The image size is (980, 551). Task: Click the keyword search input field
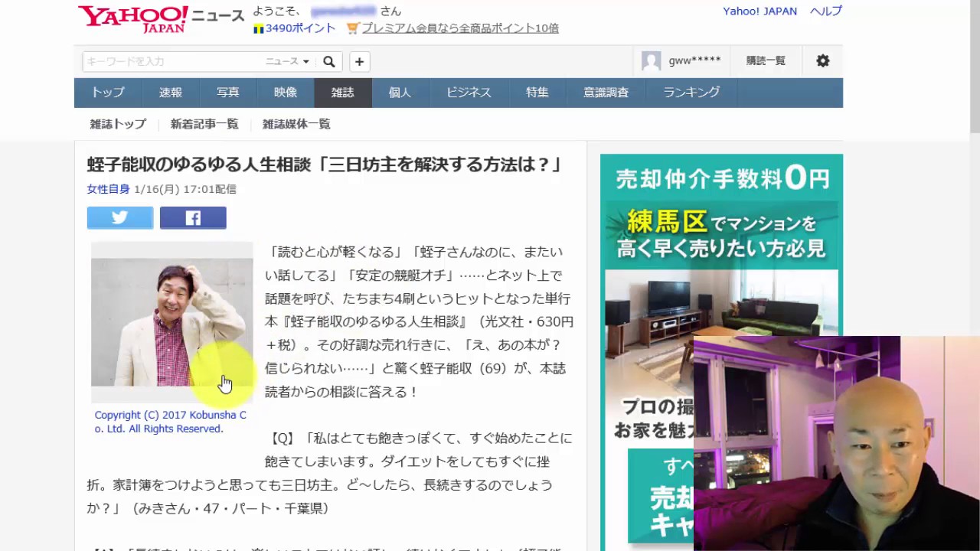click(x=172, y=62)
